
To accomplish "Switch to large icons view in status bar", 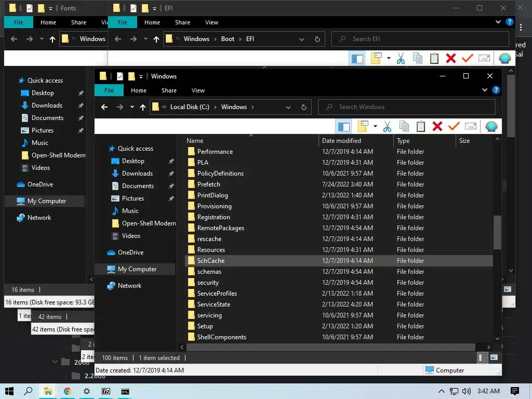I will [x=494, y=357].
